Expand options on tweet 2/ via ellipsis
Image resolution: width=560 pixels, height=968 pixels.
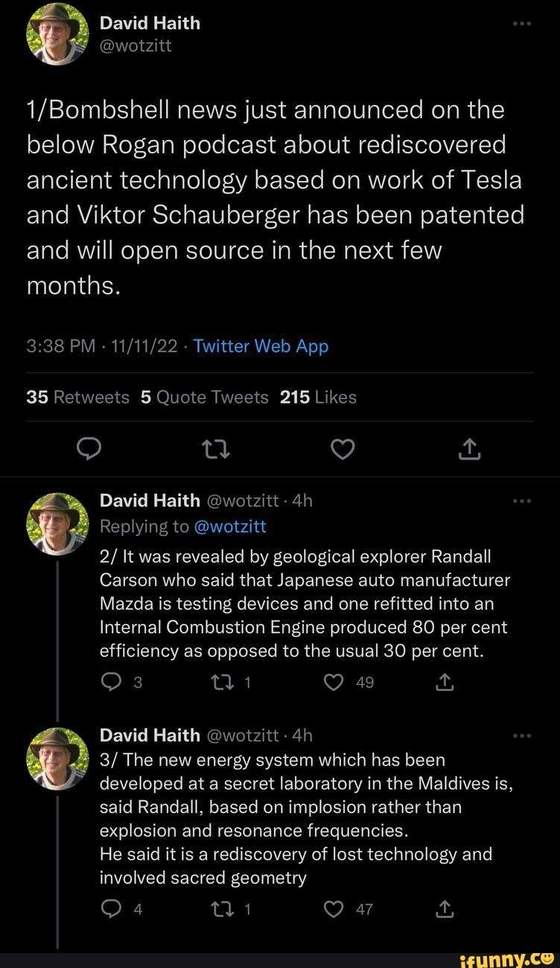(522, 500)
